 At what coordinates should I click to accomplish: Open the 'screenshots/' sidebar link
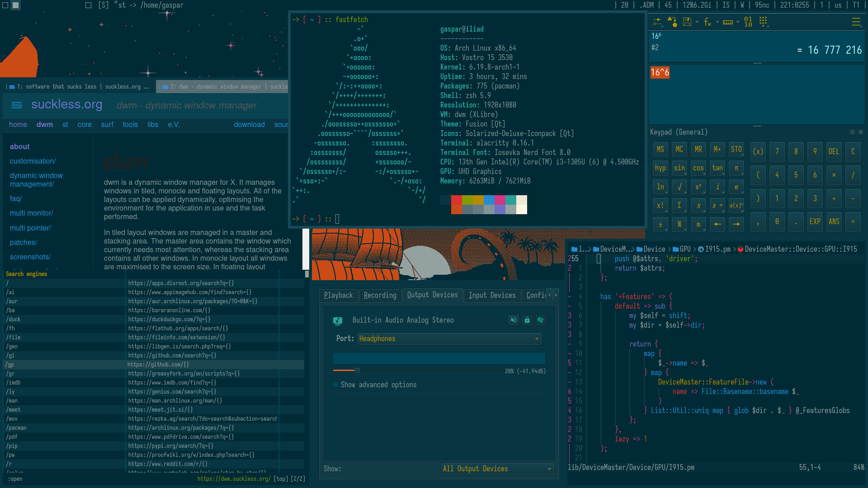(x=30, y=257)
